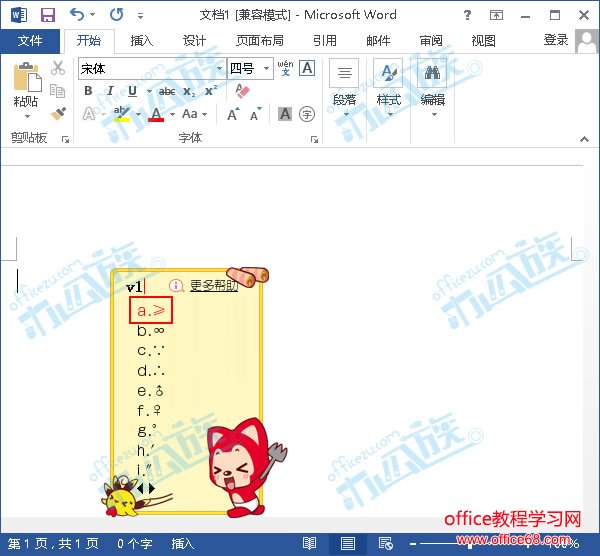Select candidate b.∞ in IME list
The height and width of the screenshot is (556, 600).
pyautogui.click(x=151, y=331)
